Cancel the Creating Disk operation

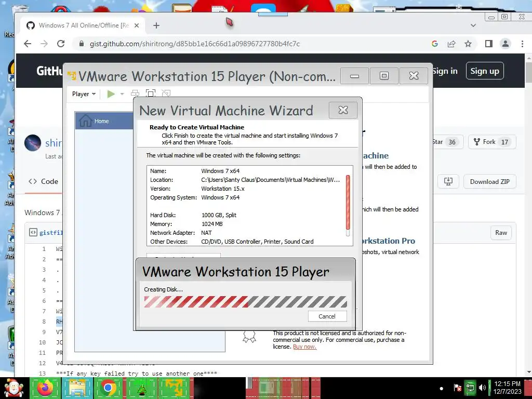(x=327, y=316)
